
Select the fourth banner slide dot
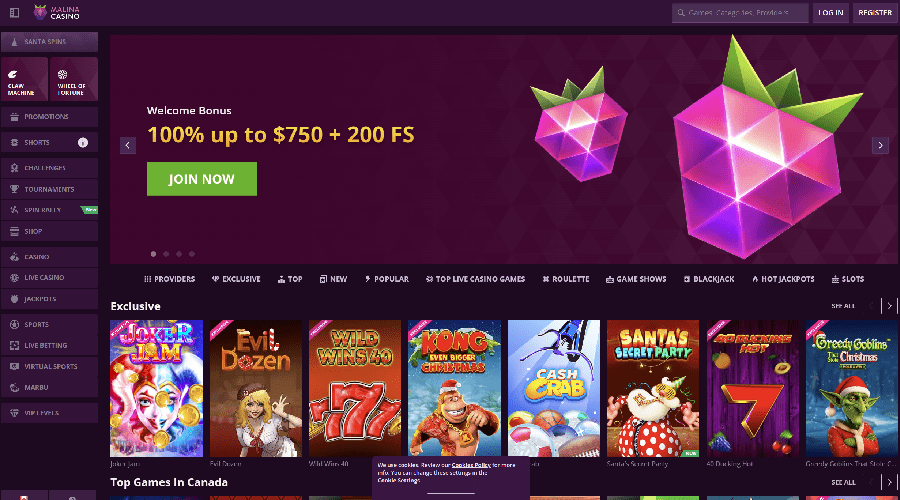(x=192, y=254)
